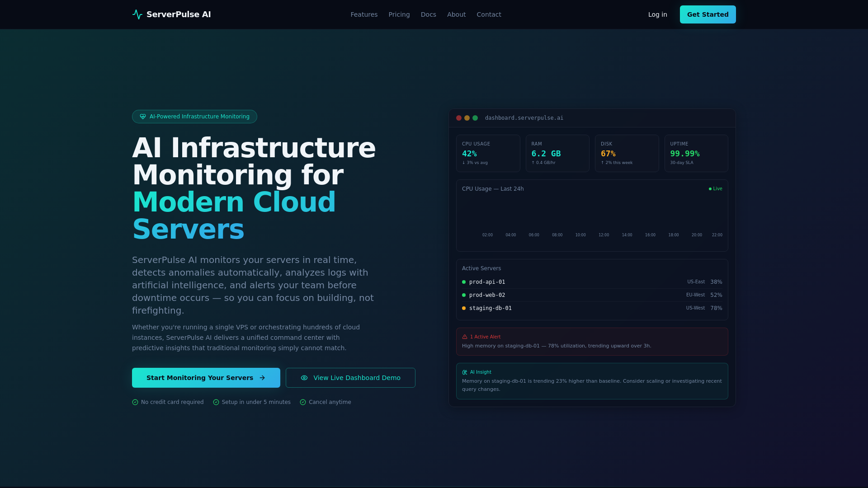The image size is (868, 488).
Task: Click the US-West region label
Action: coord(695,308)
